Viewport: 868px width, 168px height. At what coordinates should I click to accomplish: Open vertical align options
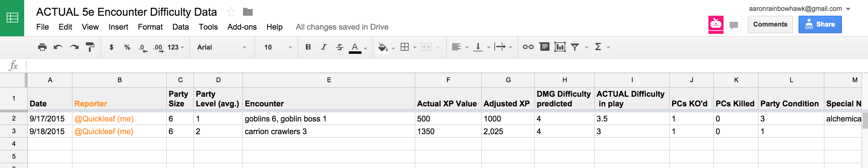coord(478,47)
